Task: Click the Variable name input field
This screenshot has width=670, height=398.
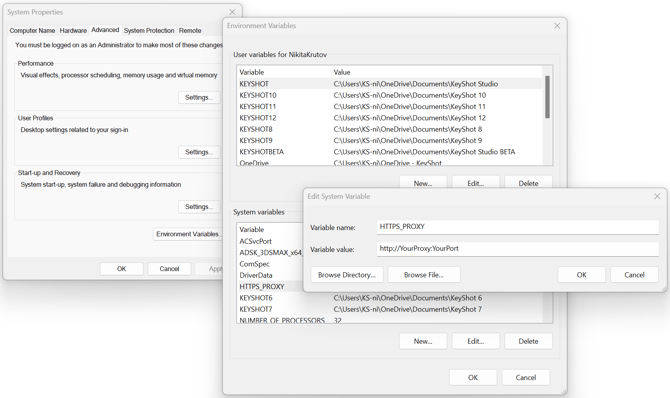Action: click(x=517, y=227)
